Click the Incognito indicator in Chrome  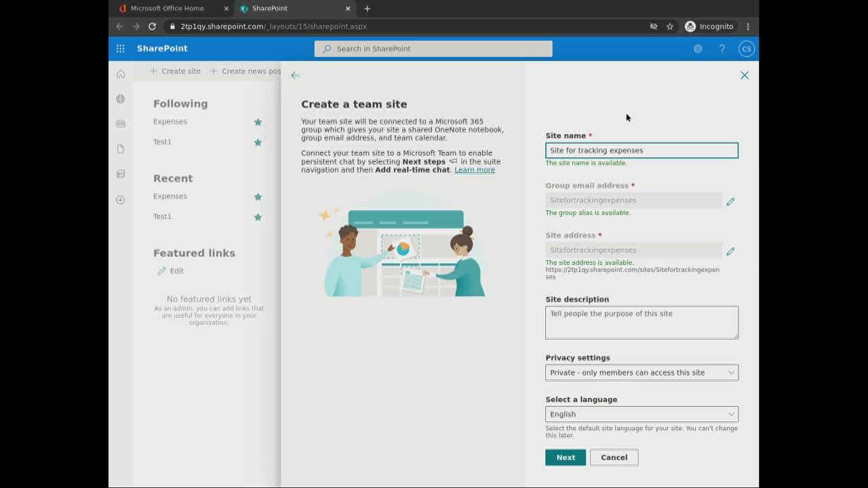pyautogui.click(x=709, y=26)
